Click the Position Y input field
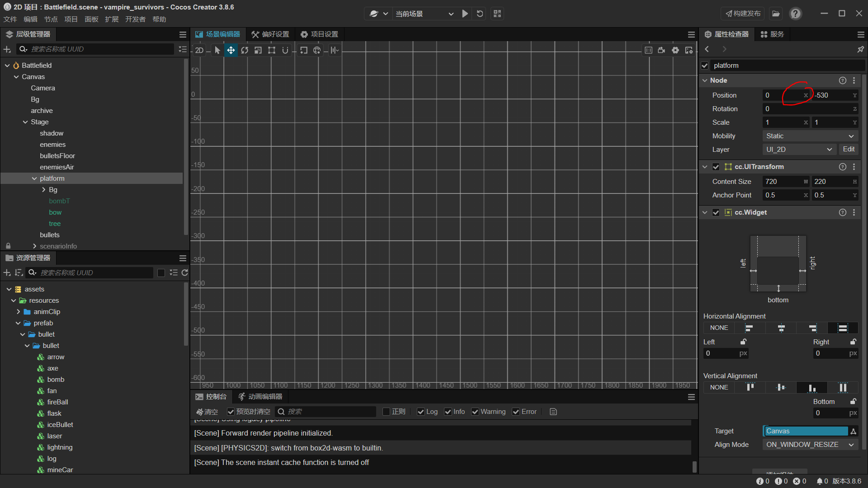868x488 pixels. [832, 95]
